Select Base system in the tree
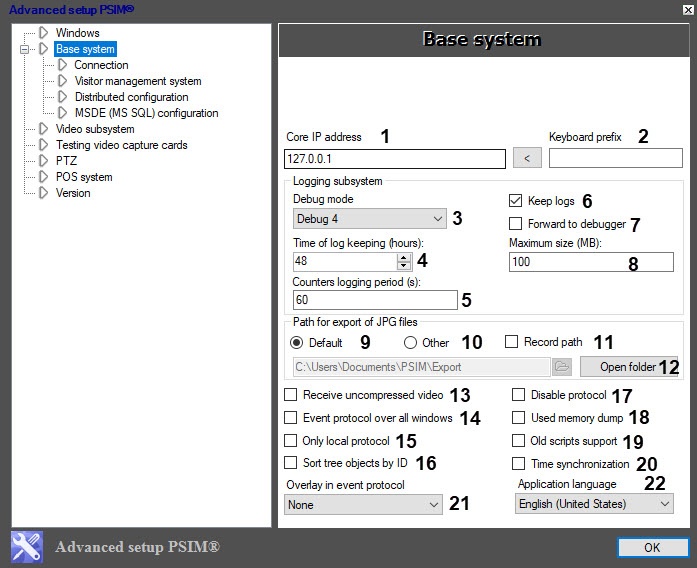Screen dimensions: 697x568 [x=85, y=49]
